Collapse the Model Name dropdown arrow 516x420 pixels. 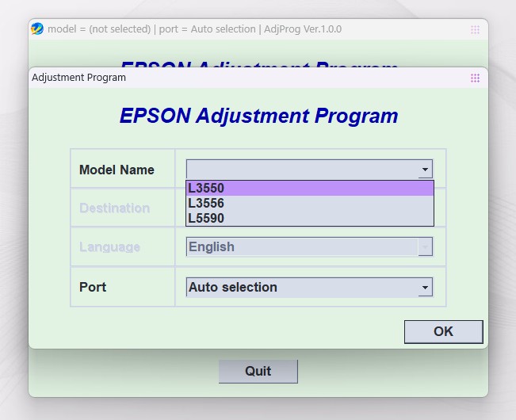coord(426,170)
